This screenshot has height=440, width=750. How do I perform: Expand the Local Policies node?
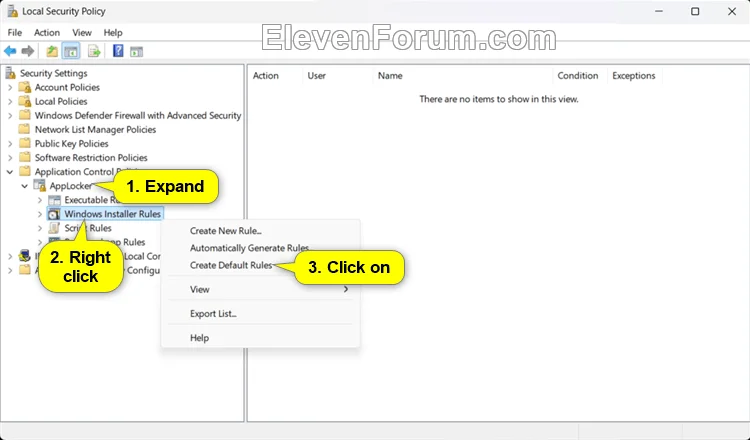[x=10, y=101]
